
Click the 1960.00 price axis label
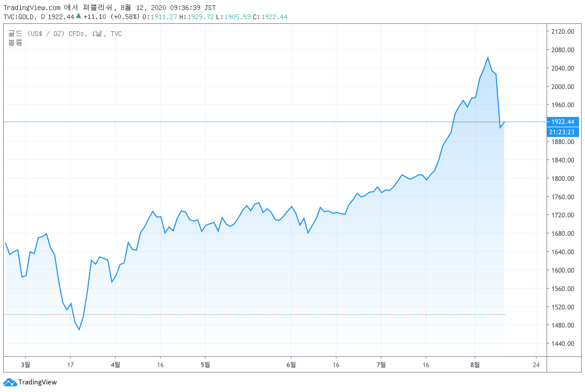tap(563, 105)
